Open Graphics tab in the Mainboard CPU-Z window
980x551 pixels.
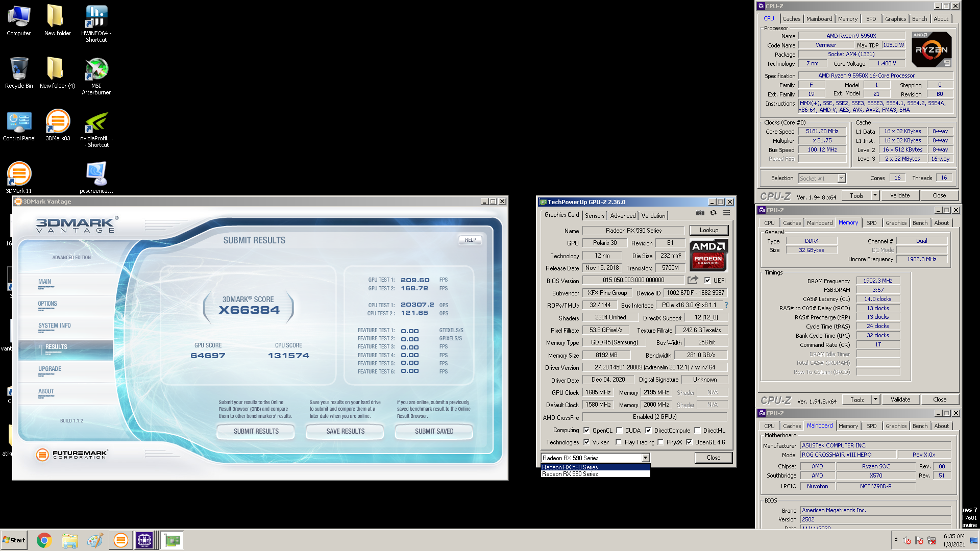[896, 426]
